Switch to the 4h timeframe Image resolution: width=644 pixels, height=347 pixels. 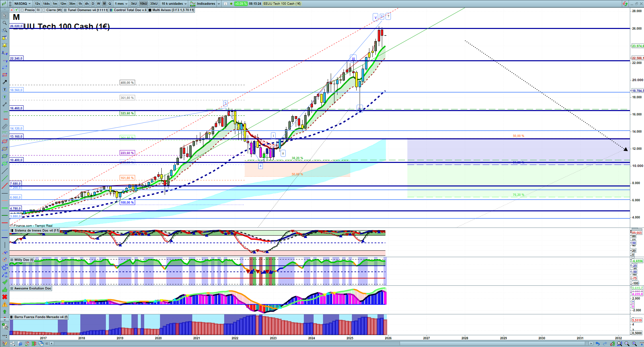87,4
